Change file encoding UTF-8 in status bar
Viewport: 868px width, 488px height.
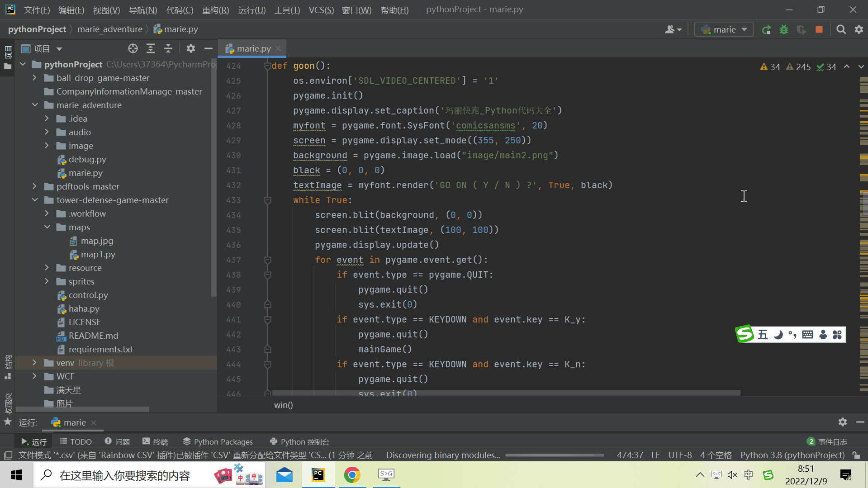click(680, 455)
